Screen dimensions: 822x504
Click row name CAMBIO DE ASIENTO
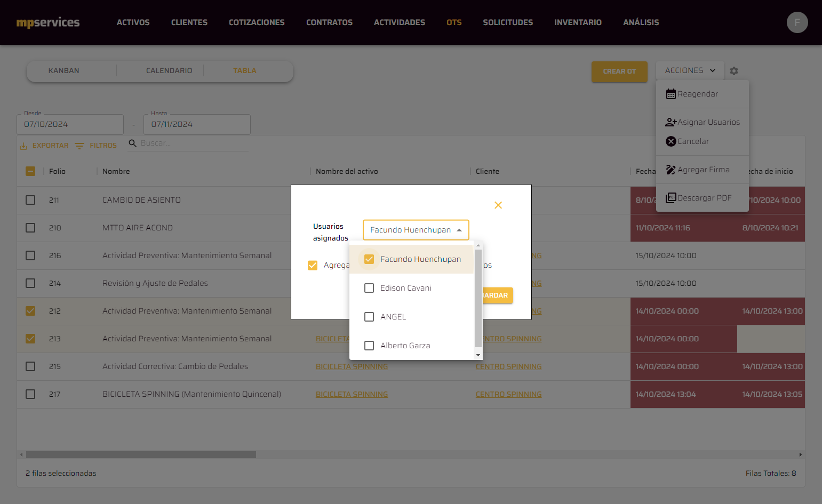(x=141, y=200)
